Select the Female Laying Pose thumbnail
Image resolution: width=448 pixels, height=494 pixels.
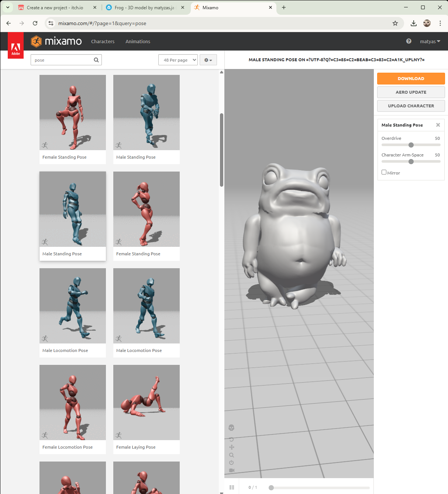[147, 403]
